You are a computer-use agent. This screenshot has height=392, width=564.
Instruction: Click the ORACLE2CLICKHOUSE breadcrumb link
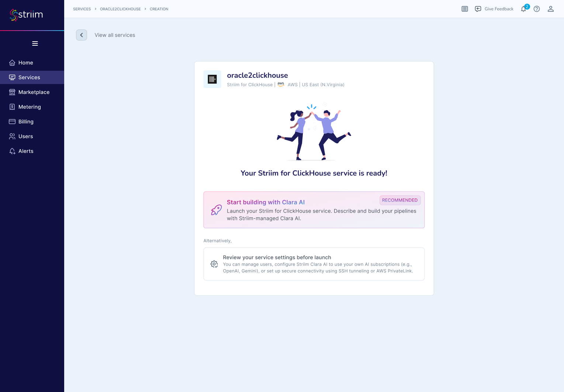[x=120, y=9]
